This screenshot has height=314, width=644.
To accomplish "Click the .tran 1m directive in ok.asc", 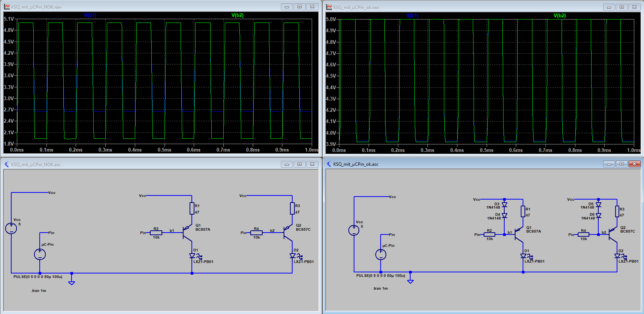I will 380,288.
